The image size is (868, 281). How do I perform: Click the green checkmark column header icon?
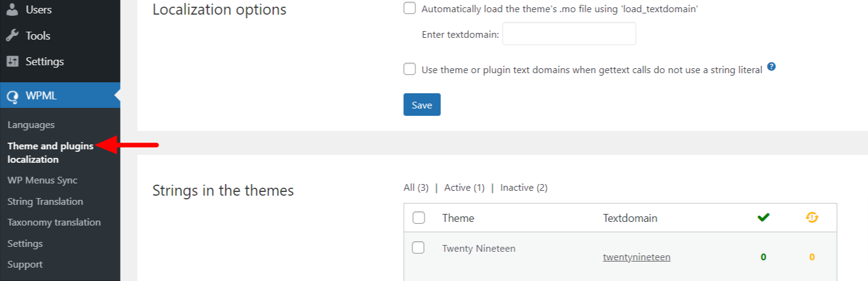763,218
